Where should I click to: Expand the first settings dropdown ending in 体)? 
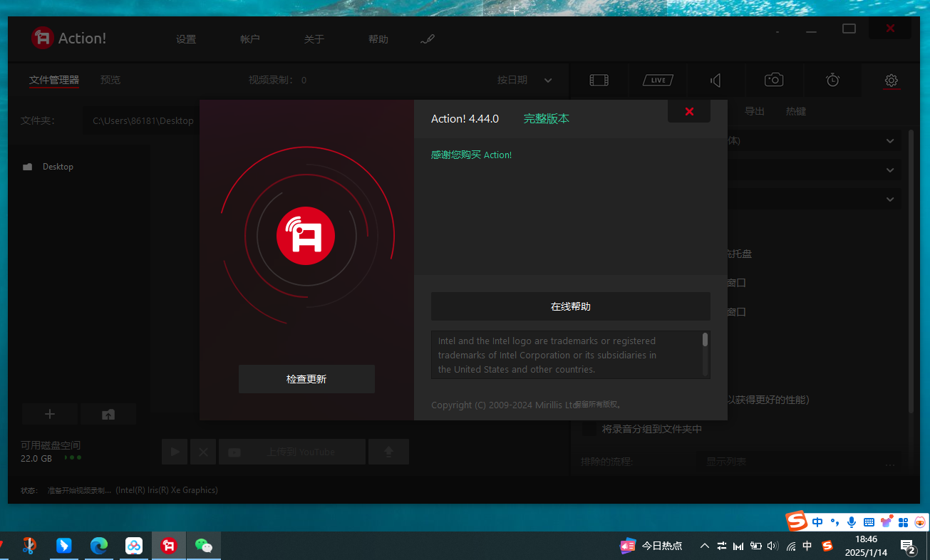click(890, 141)
